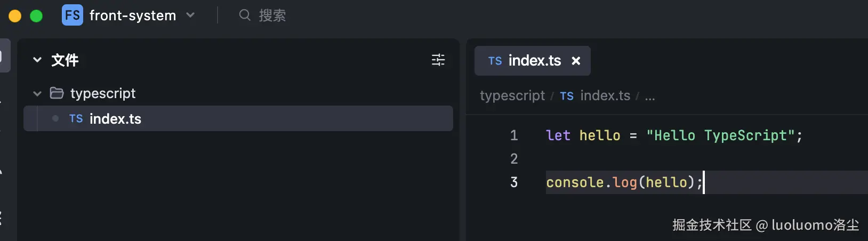
Task: Click the FS project badge icon
Action: click(x=73, y=15)
